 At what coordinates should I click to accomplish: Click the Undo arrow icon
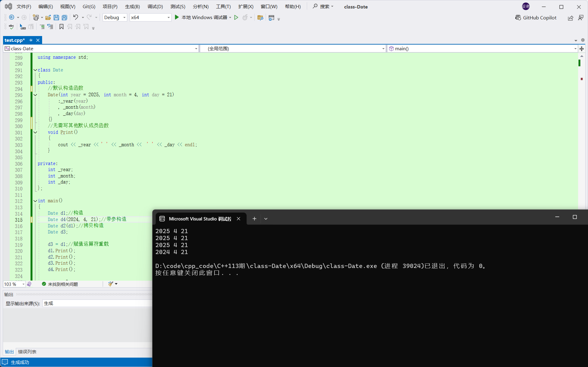pyautogui.click(x=75, y=17)
